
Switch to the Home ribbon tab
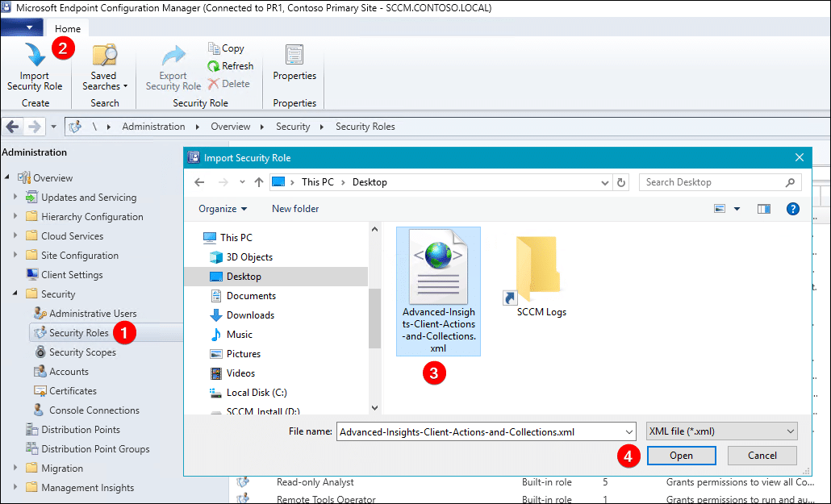tap(68, 29)
